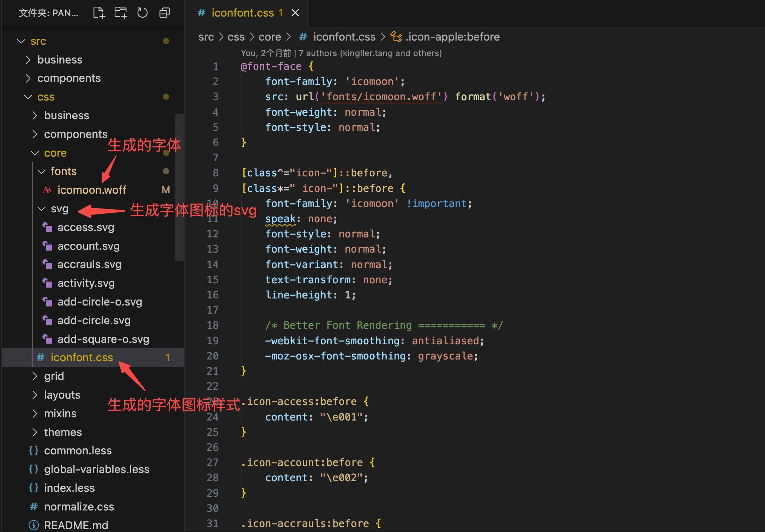Click css in the breadcrumb path

click(236, 37)
